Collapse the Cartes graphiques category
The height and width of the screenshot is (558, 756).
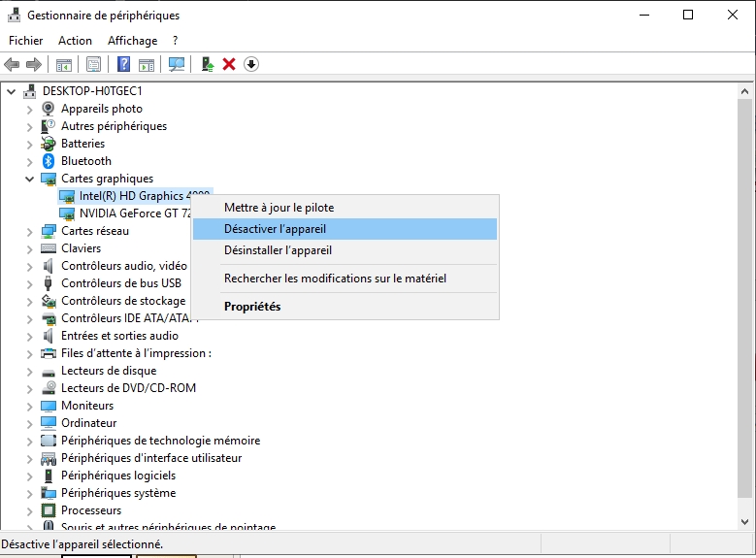pos(29,179)
